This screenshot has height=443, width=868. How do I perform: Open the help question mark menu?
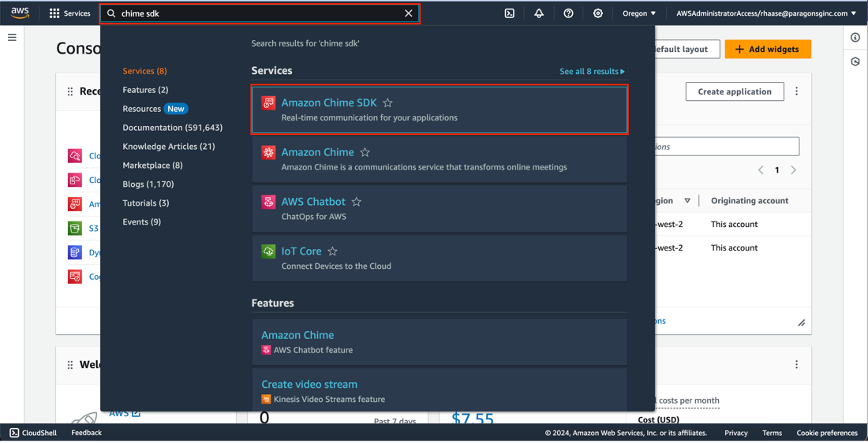click(568, 13)
